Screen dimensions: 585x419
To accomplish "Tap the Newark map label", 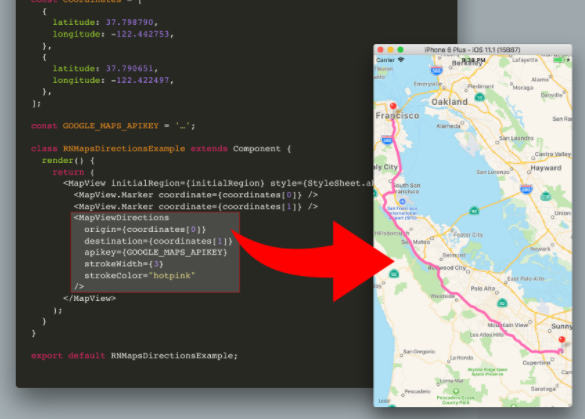I will [540, 248].
